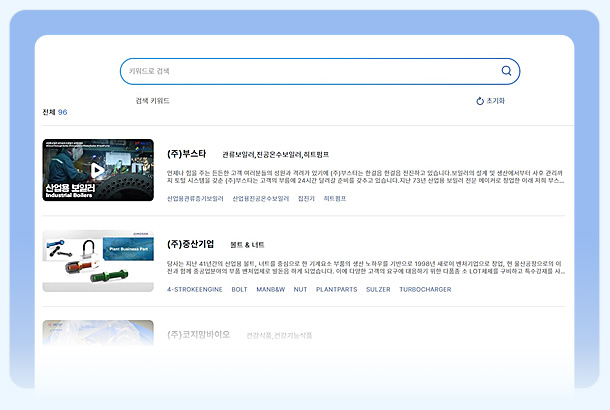The height and width of the screenshot is (410, 610).
Task: Play the 부스타 industrial boilers video
Action: 97,169
